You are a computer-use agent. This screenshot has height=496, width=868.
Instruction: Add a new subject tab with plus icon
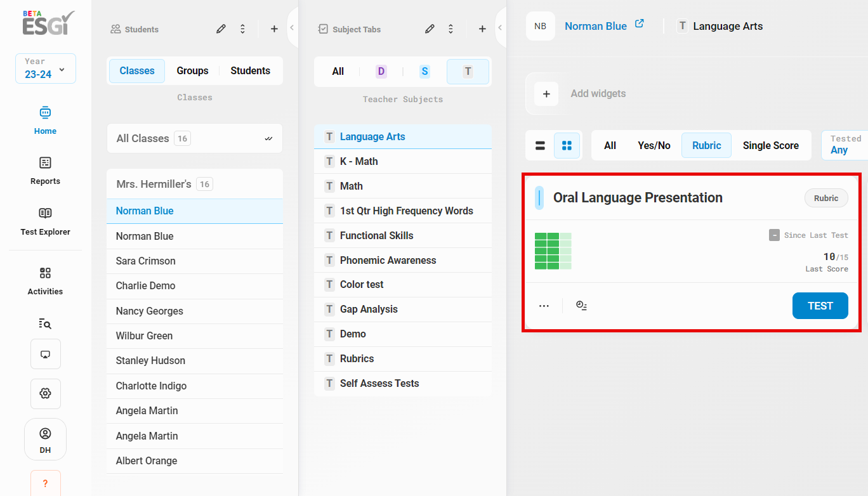tap(482, 29)
